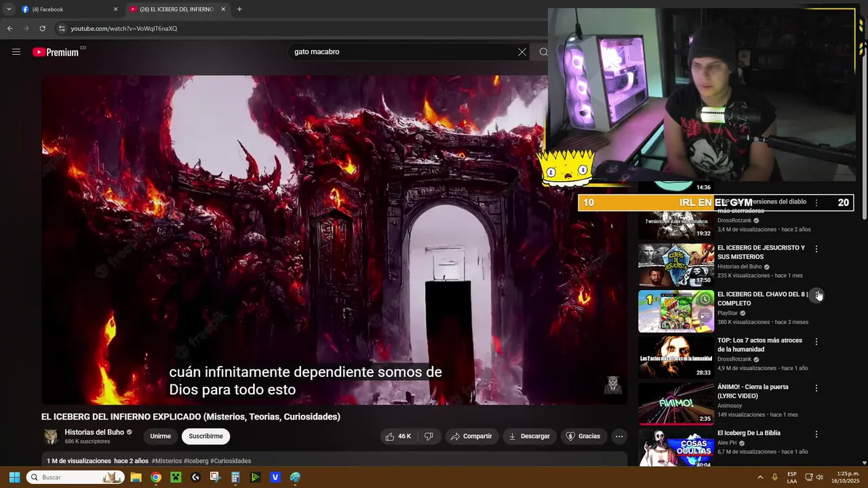Like the video with 46 K likes
This screenshot has height=488, width=868.
(398, 436)
